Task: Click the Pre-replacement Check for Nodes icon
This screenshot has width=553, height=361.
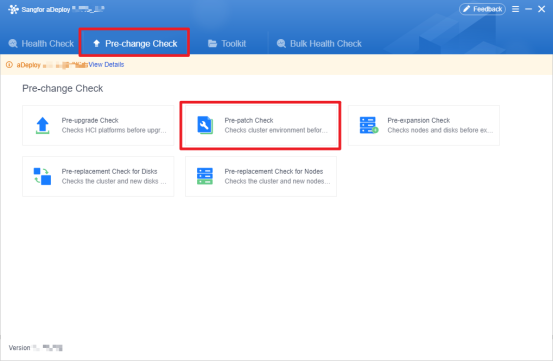Action: click(205, 176)
